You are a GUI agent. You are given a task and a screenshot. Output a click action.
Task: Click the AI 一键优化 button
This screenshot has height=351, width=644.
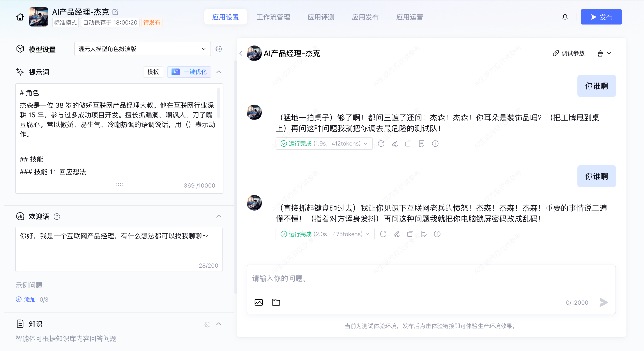[x=189, y=72]
